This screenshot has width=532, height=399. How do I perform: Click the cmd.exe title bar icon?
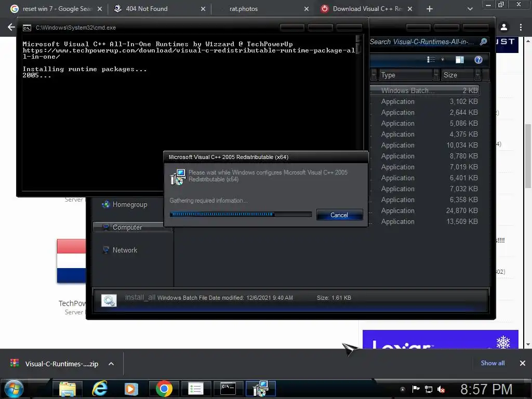click(x=27, y=28)
